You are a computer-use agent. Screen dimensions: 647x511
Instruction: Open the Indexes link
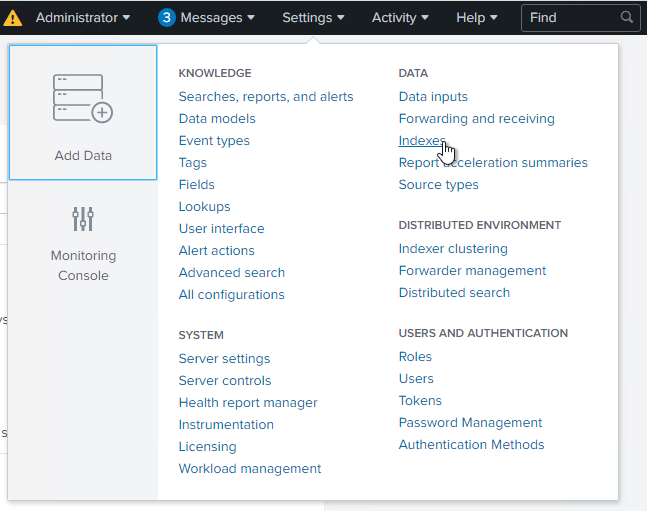coord(421,141)
